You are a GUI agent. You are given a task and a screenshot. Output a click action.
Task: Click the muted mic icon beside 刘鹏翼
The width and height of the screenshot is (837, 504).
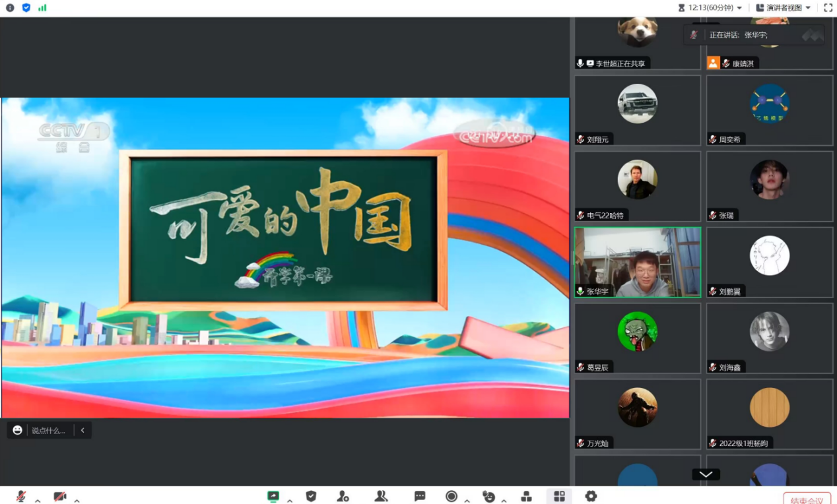tap(713, 291)
